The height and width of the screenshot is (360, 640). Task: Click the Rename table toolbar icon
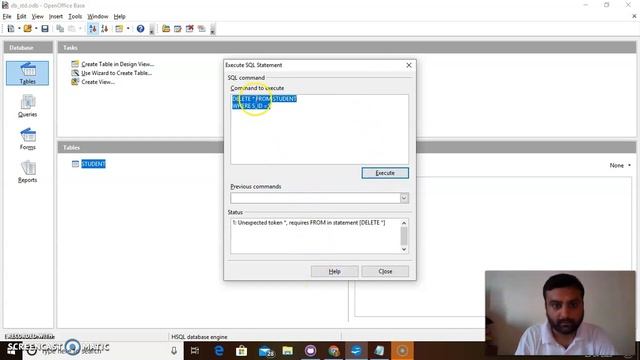click(202, 29)
